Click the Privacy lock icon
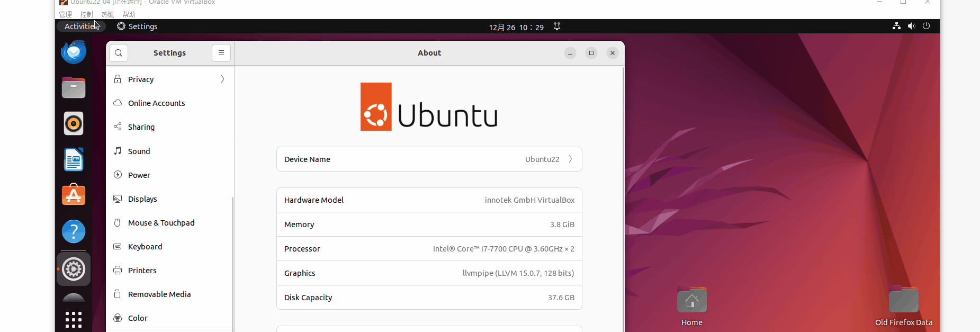 point(118,79)
